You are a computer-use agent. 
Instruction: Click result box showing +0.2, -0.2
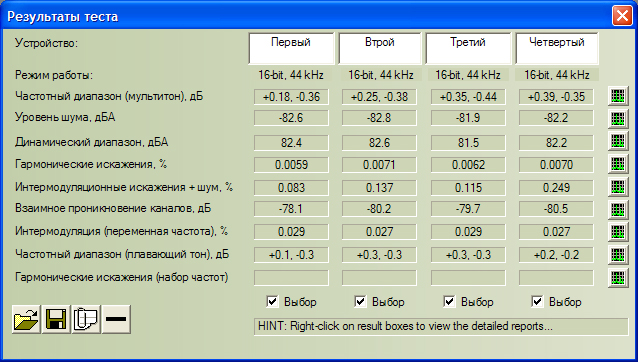click(556, 255)
